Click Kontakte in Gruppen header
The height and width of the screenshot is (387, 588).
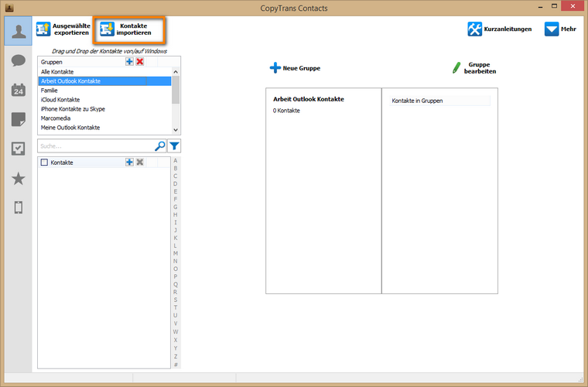click(439, 101)
